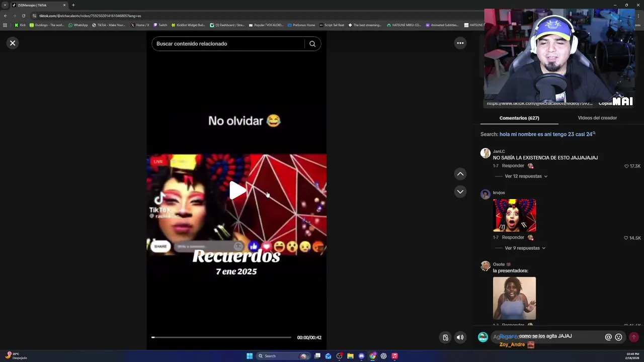Screen dimensions: 644x362
Task: Click the browser forward arrow
Action: coord(14,16)
